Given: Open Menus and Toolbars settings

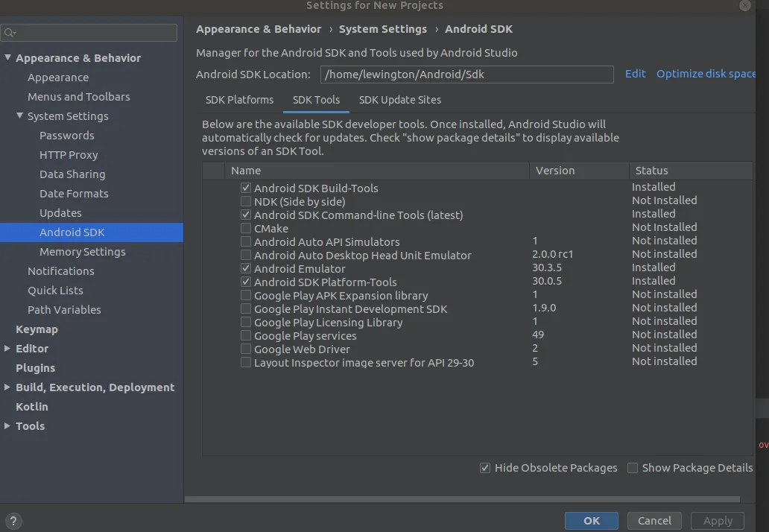Looking at the screenshot, I should tap(78, 97).
